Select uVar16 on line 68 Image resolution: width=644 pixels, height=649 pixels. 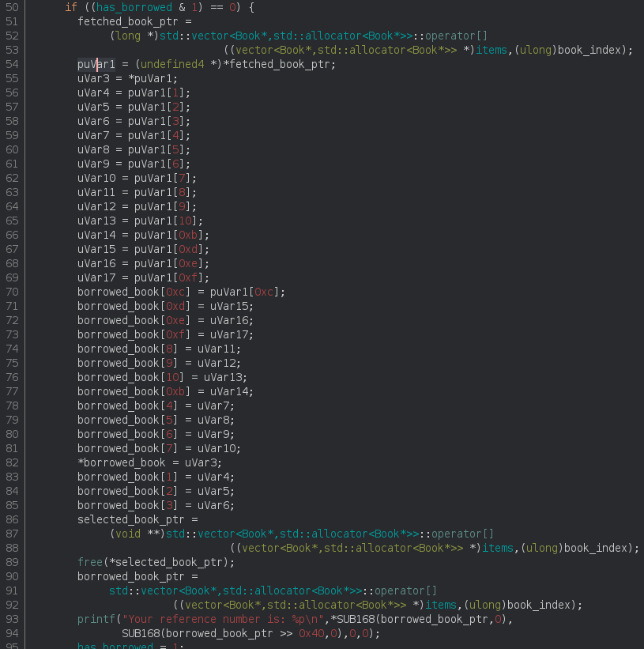(96, 264)
